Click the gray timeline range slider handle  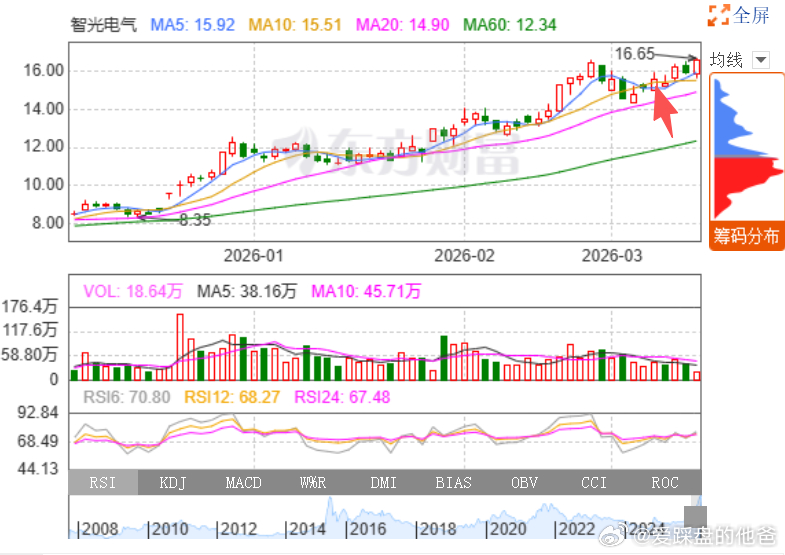pyautogui.click(x=695, y=516)
